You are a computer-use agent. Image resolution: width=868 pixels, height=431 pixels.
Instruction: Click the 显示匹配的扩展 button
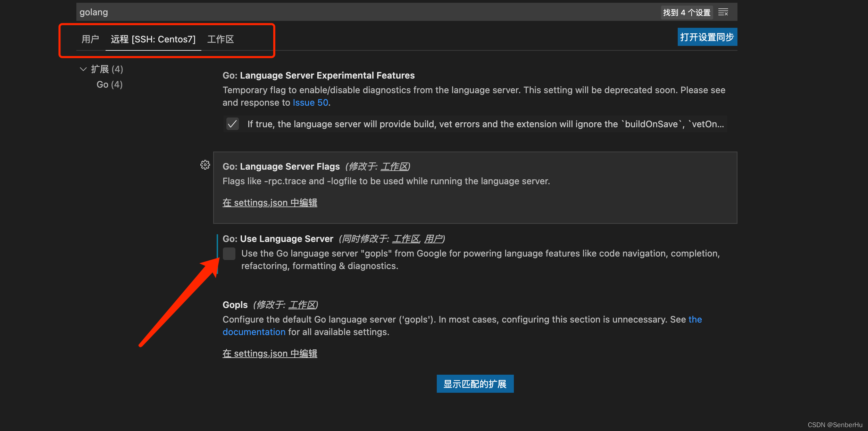475,384
